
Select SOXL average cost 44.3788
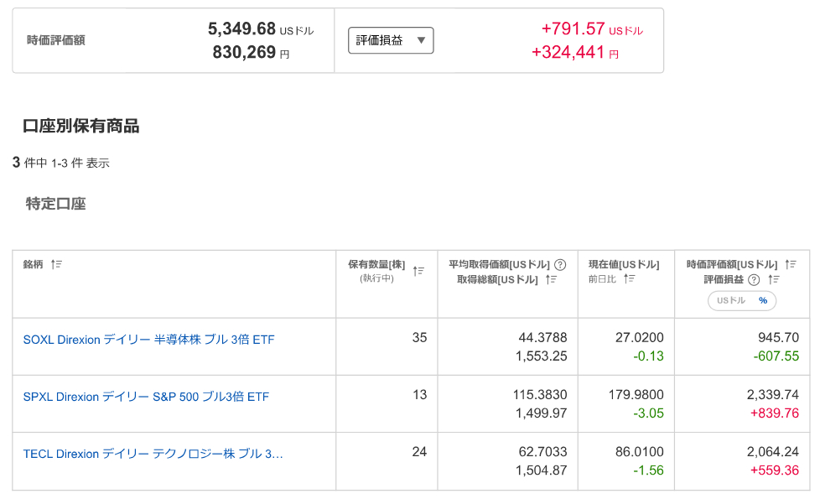tap(542, 338)
